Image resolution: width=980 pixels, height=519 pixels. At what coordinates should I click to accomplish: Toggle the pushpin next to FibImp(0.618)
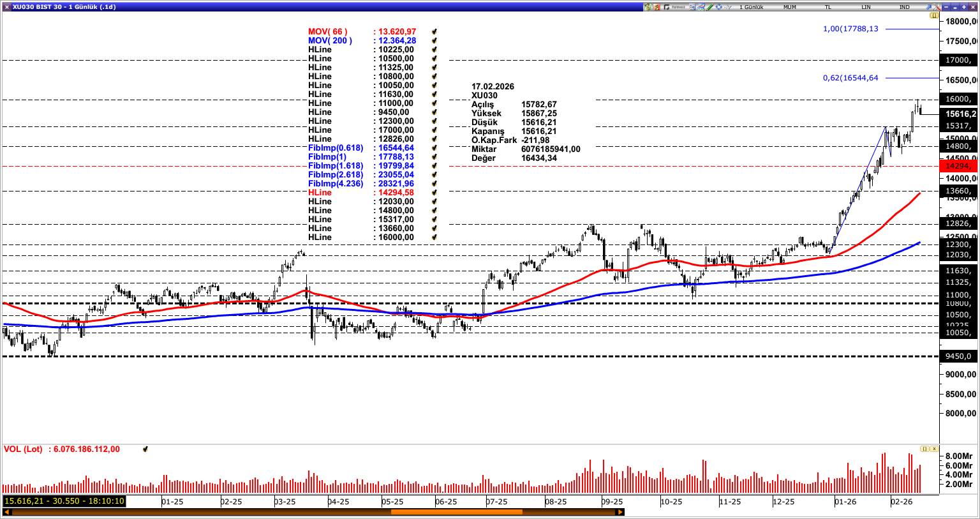tap(435, 147)
